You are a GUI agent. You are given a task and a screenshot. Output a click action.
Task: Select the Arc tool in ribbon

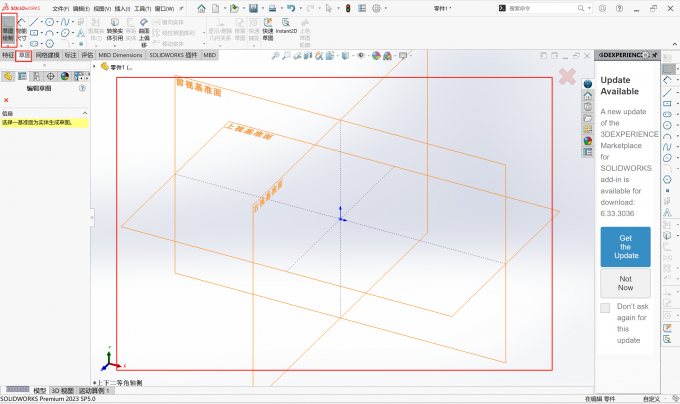coord(49,33)
